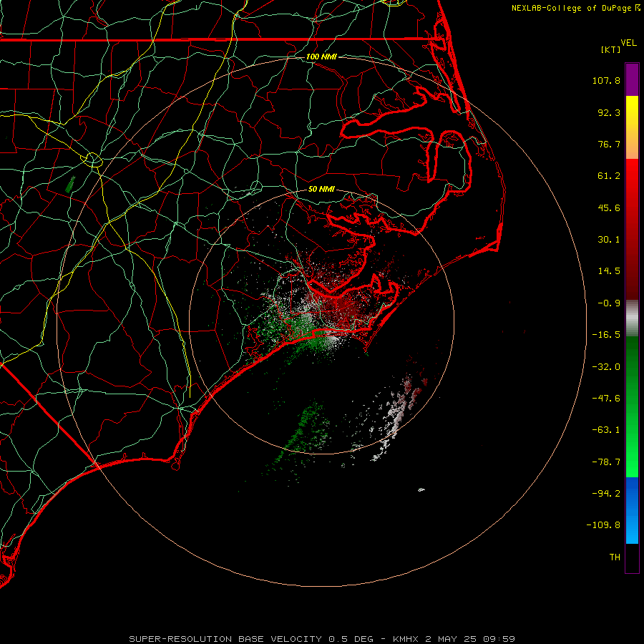The image size is (644, 644).
Task: Click the -78.7 legend value
Action: tap(606, 462)
